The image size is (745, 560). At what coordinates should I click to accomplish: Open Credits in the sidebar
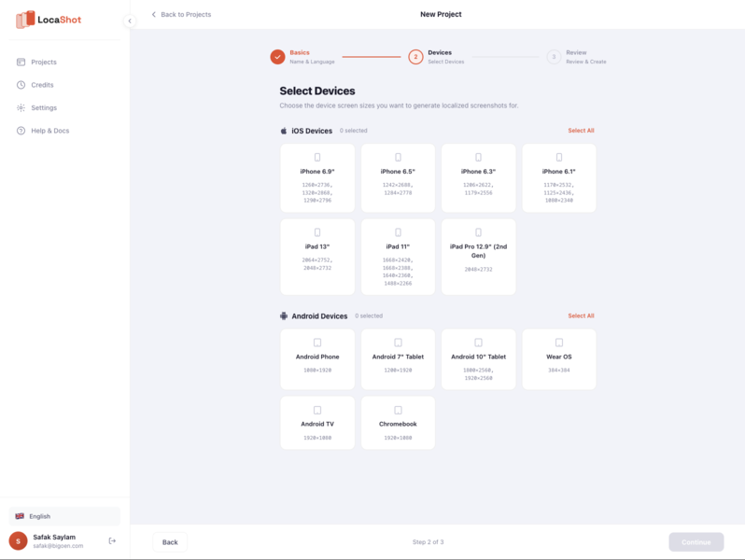pyautogui.click(x=42, y=85)
